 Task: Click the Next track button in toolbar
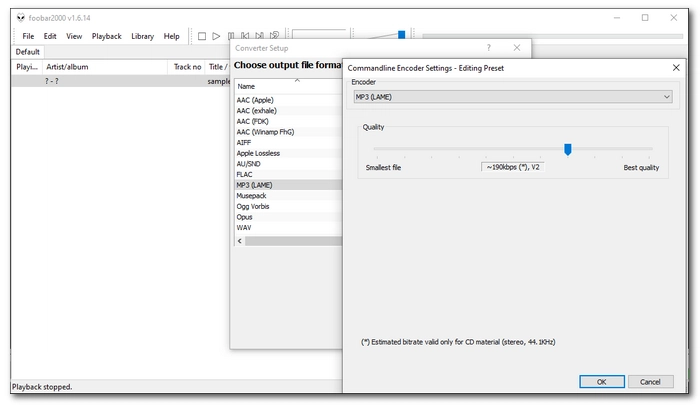(x=259, y=36)
